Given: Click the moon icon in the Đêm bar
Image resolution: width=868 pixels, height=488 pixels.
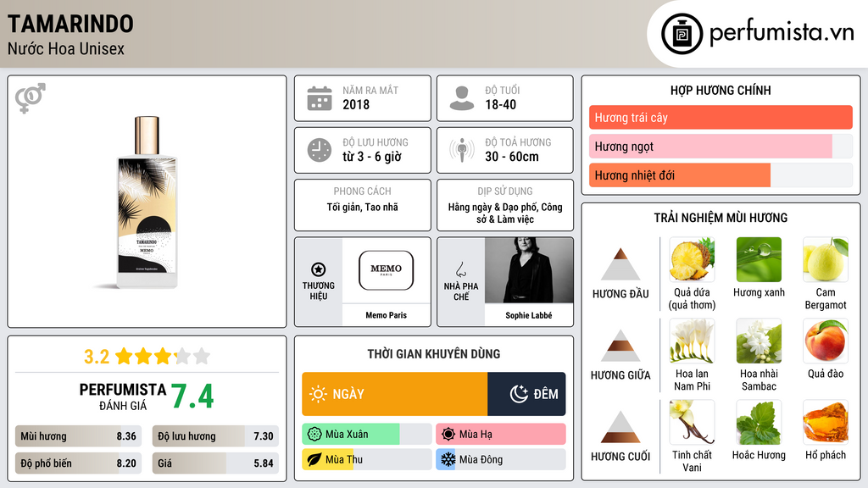Looking at the screenshot, I should point(519,394).
